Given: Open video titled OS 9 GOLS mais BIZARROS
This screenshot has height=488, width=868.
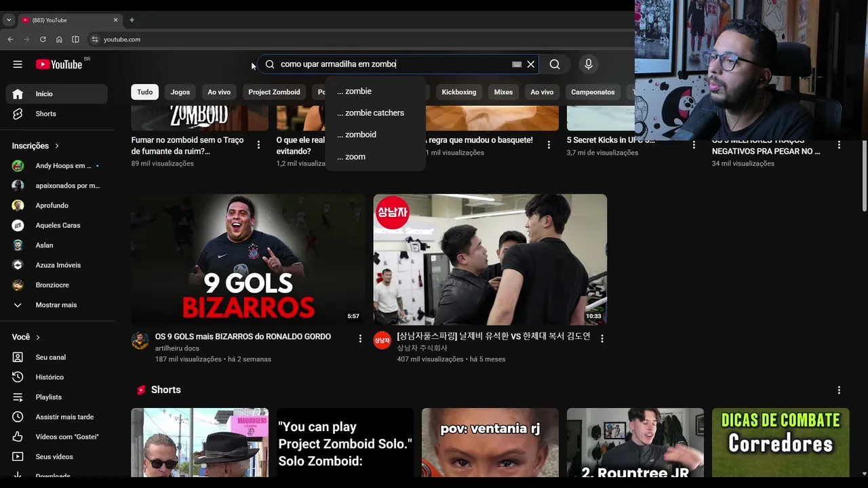Looking at the screenshot, I should click(x=243, y=337).
